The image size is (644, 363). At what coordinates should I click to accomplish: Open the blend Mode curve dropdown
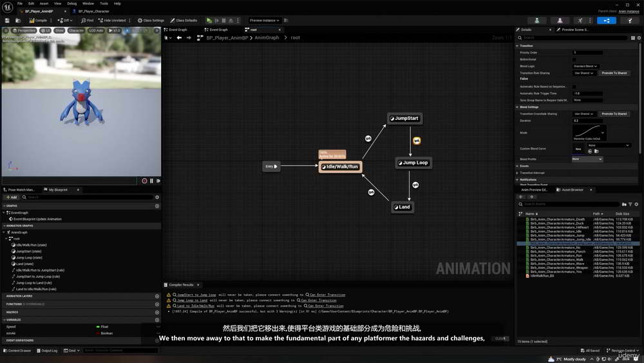tap(589, 132)
